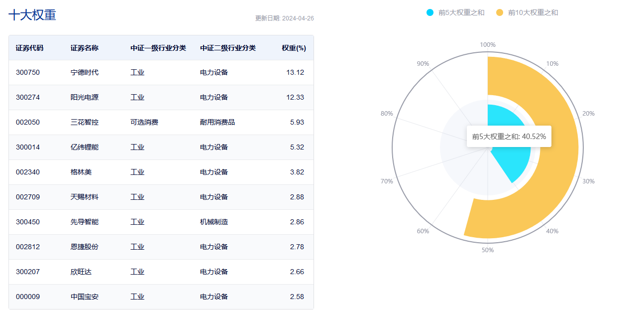The height and width of the screenshot is (311, 644).
Task: Click the 耐用消费品 industry cell
Action: coord(217,122)
